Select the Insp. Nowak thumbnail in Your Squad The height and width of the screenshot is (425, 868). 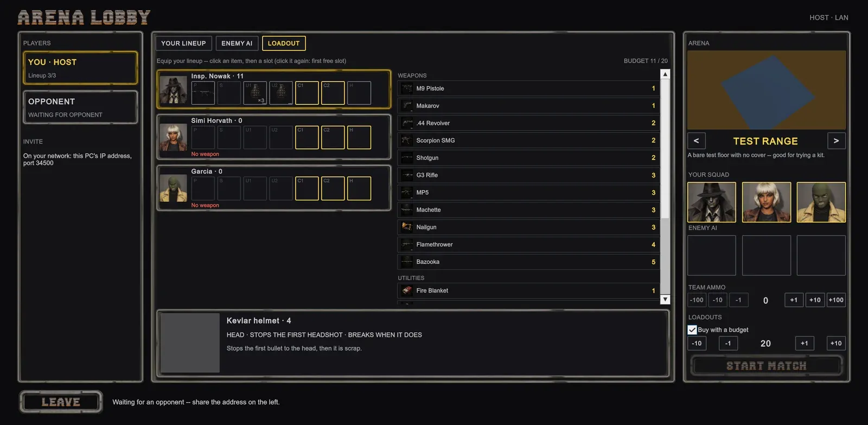[x=712, y=202]
